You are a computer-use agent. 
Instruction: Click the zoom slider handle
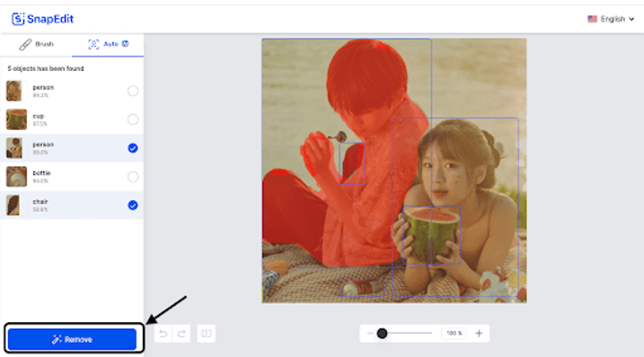382,333
